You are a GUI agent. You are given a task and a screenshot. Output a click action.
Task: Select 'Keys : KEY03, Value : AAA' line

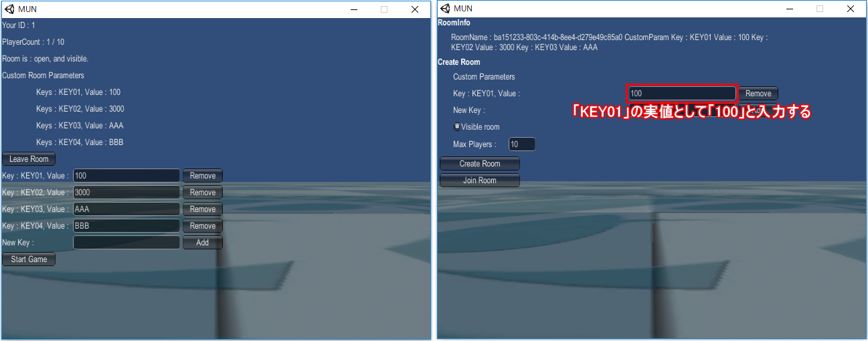pyautogui.click(x=80, y=126)
